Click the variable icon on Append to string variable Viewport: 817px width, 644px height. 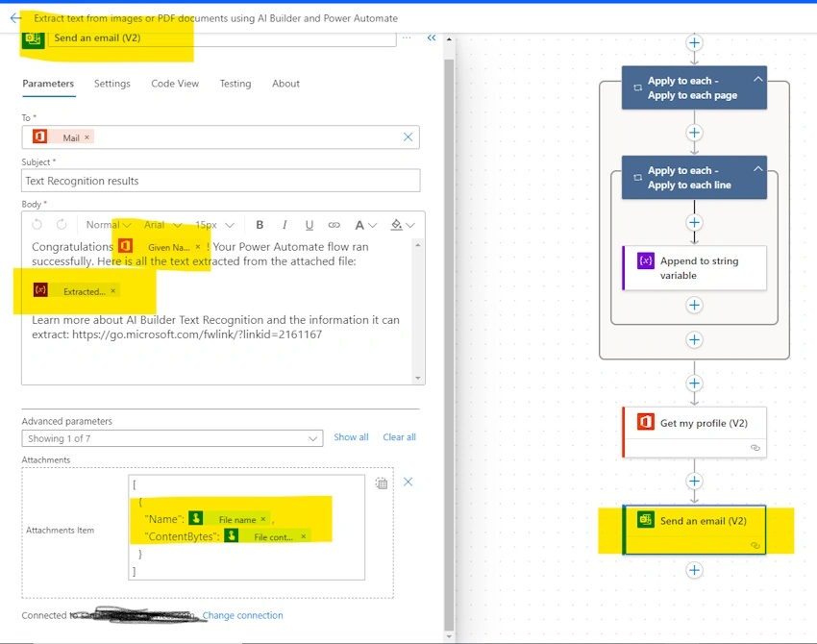646,260
